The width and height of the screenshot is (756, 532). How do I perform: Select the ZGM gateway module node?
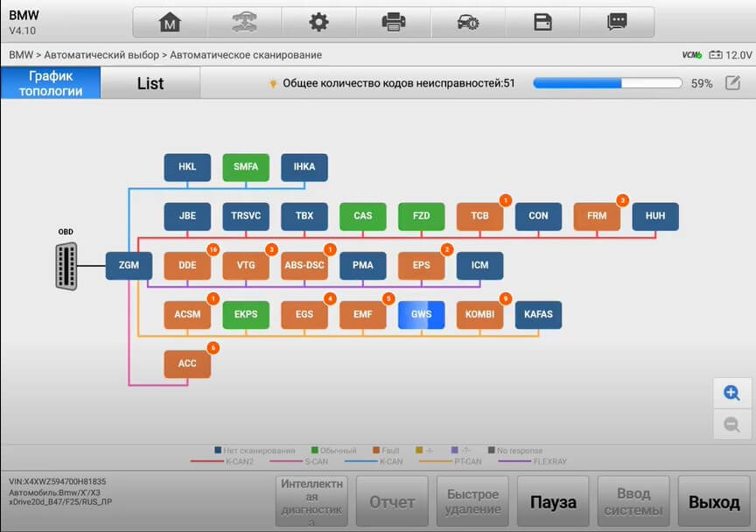129,265
